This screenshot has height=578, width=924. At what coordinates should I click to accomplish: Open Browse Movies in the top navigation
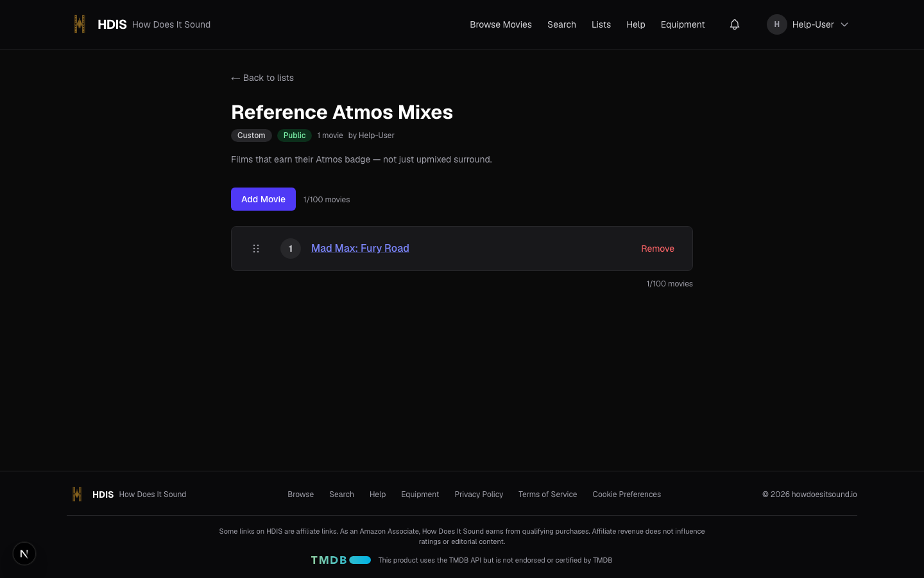click(x=501, y=24)
